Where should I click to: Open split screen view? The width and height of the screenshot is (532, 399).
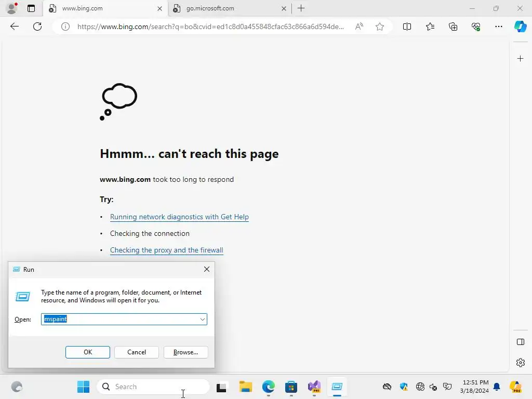pyautogui.click(x=407, y=26)
